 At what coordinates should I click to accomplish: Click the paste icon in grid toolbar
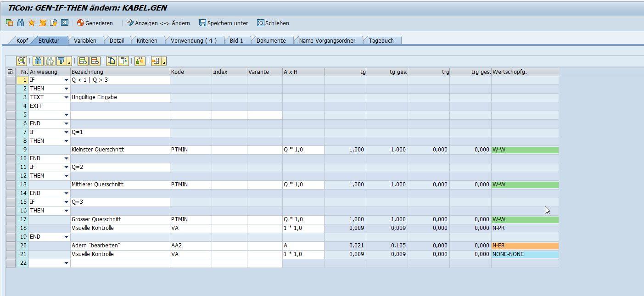tap(123, 61)
